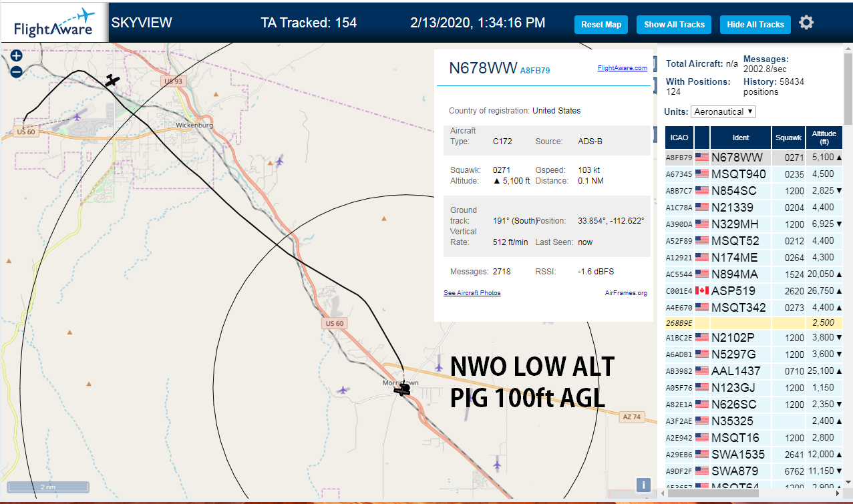
Task: Select the SWA879 row
Action: pyautogui.click(x=754, y=471)
